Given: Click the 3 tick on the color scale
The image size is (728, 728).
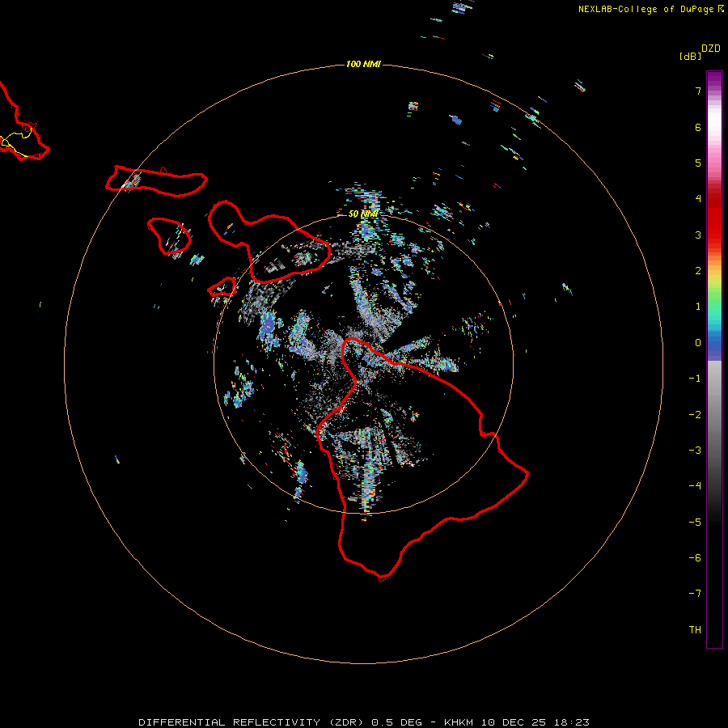Looking at the screenshot, I should (698, 235).
